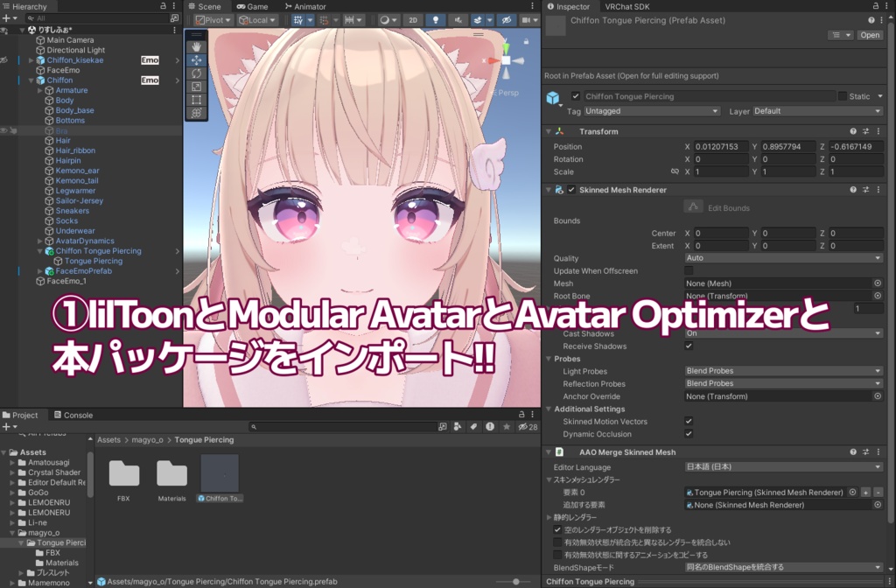This screenshot has width=896, height=588.
Task: Go to magyo_o in Project breadcrumb
Action: point(147,440)
